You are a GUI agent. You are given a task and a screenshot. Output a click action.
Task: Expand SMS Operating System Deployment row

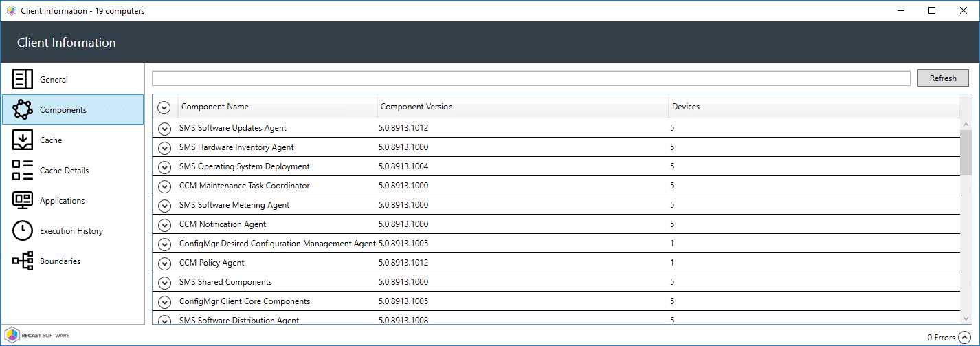pos(164,166)
